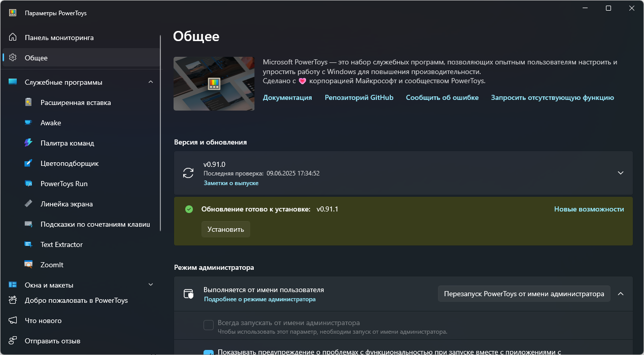Viewport: 644px width, 355px height.
Task: Open the Цветоподборщик eyedropper icon
Action: coord(28,163)
